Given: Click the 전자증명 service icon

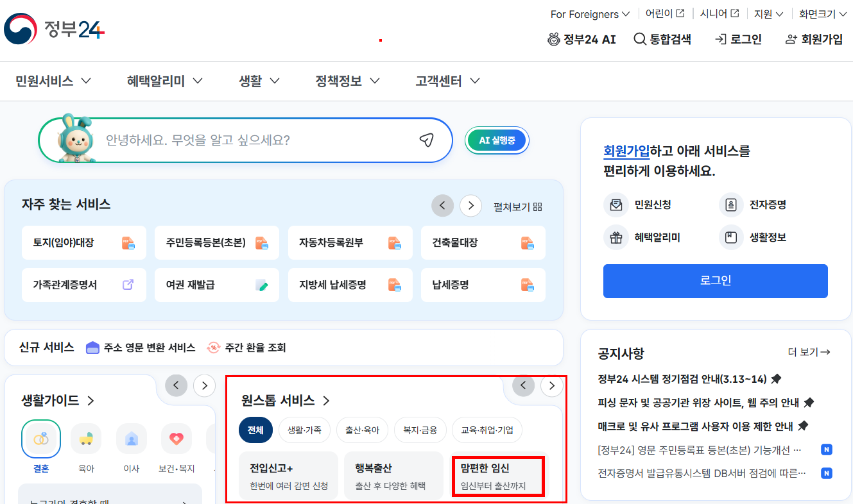Looking at the screenshot, I should tap(732, 205).
